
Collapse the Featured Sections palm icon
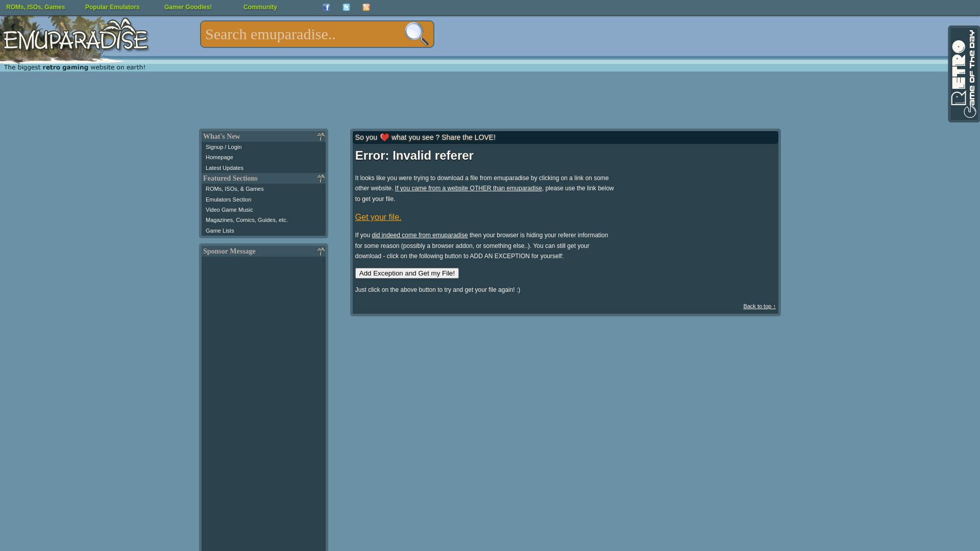[321, 179]
